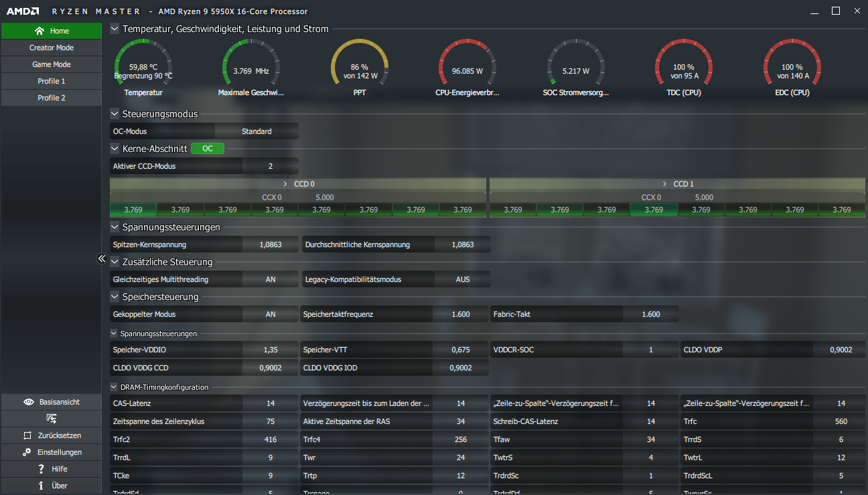Collapse Spannungssteuerungen subsection containing Speicher-VDDIO
868x495 pixels.
113,333
